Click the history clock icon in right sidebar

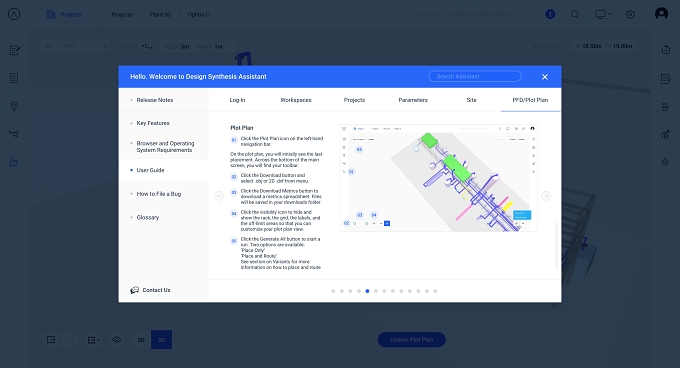click(x=666, y=50)
